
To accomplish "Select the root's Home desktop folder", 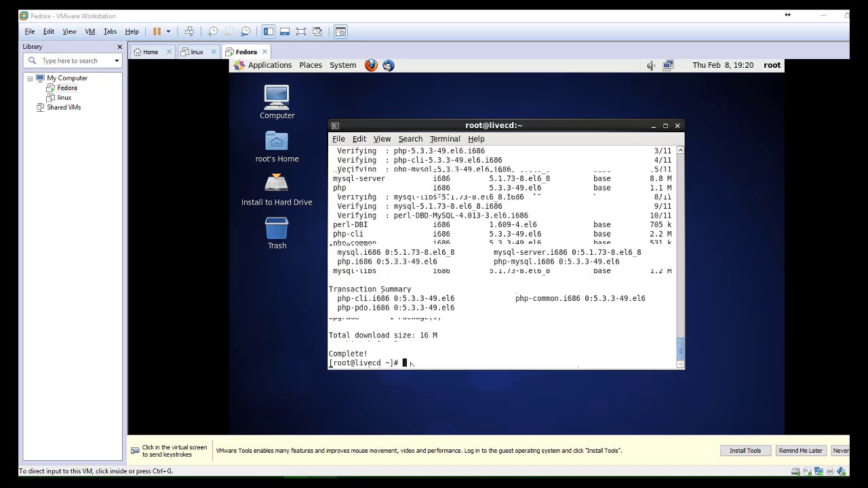I will tap(277, 147).
